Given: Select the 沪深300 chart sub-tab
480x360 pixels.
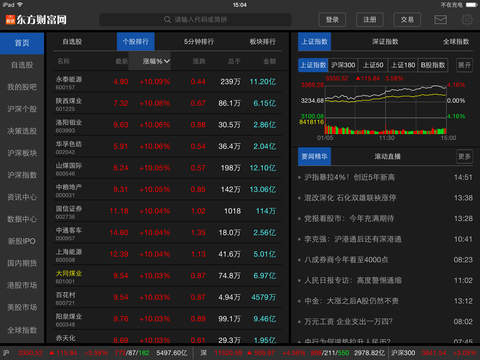Looking at the screenshot, I should click(343, 65).
